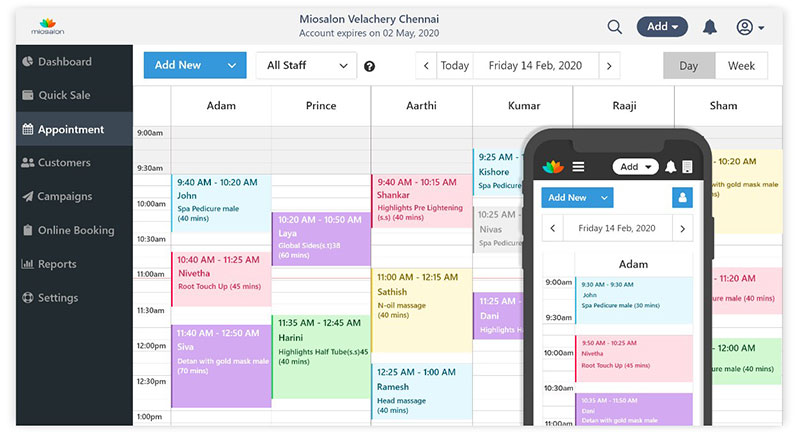Open Laya's 10:20 AM appointment

pyautogui.click(x=321, y=239)
